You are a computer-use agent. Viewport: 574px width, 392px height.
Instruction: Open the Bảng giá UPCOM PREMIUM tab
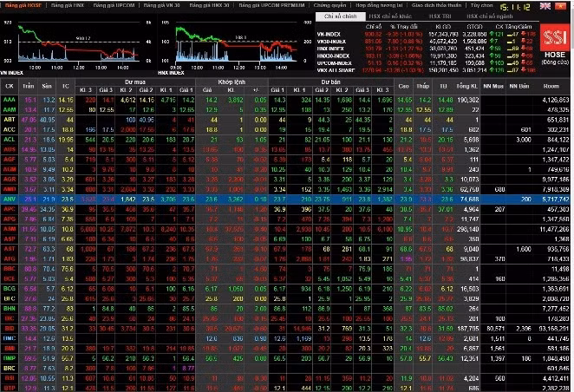pyautogui.click(x=271, y=5)
